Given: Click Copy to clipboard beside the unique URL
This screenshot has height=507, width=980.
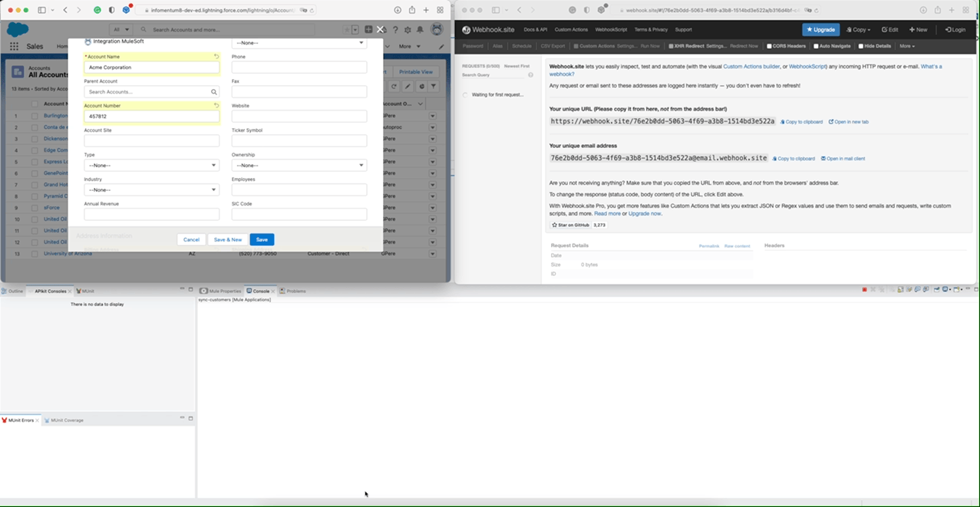Looking at the screenshot, I should coord(801,122).
